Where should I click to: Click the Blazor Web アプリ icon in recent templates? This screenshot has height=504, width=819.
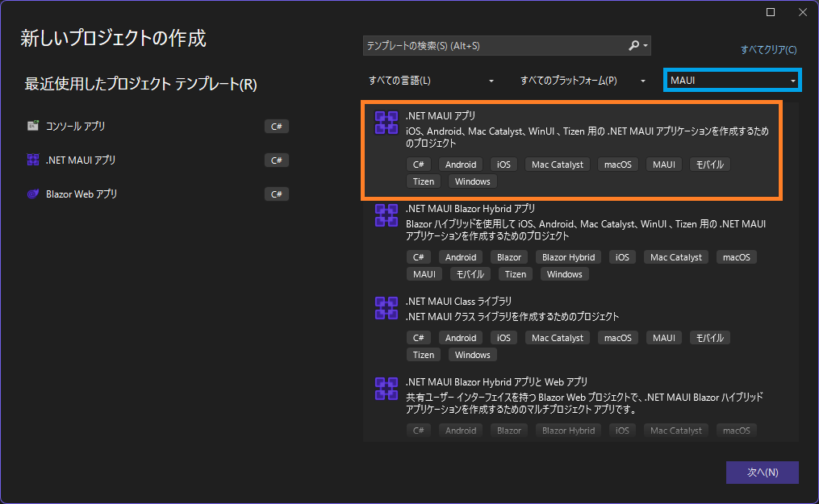tap(33, 194)
